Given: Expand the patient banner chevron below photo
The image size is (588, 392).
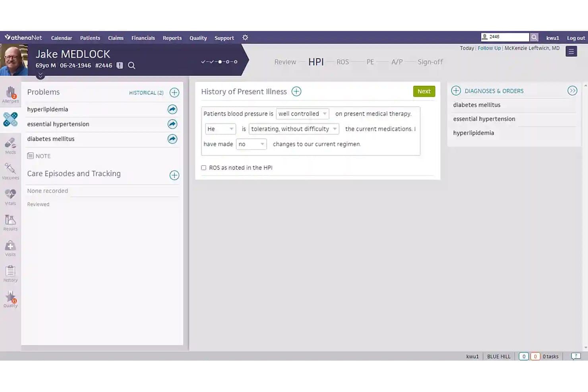Looking at the screenshot, I should tap(40, 75).
